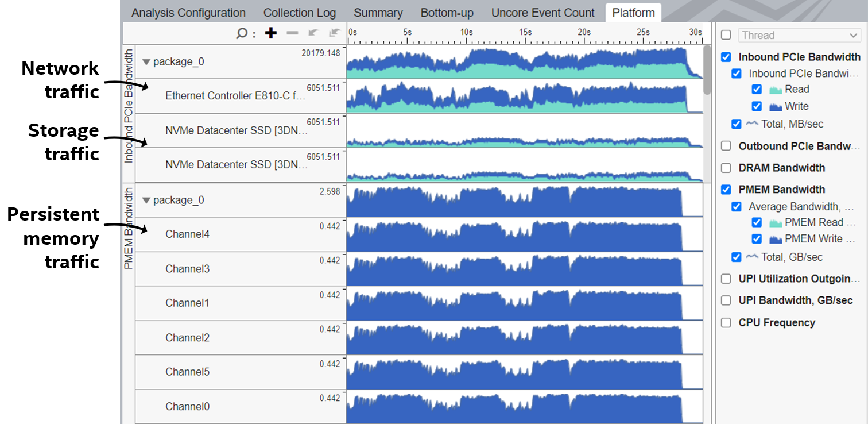Enable the CPU Frequency checkbox

coord(726,323)
